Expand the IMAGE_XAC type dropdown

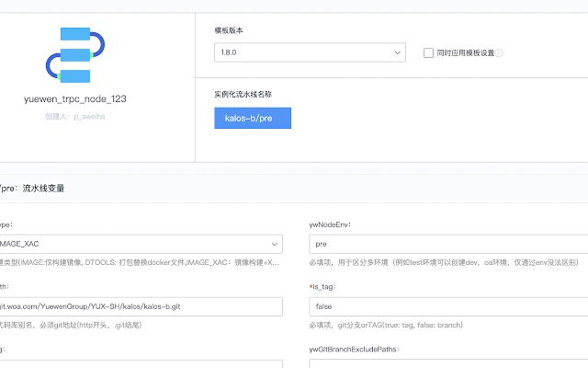point(141,244)
